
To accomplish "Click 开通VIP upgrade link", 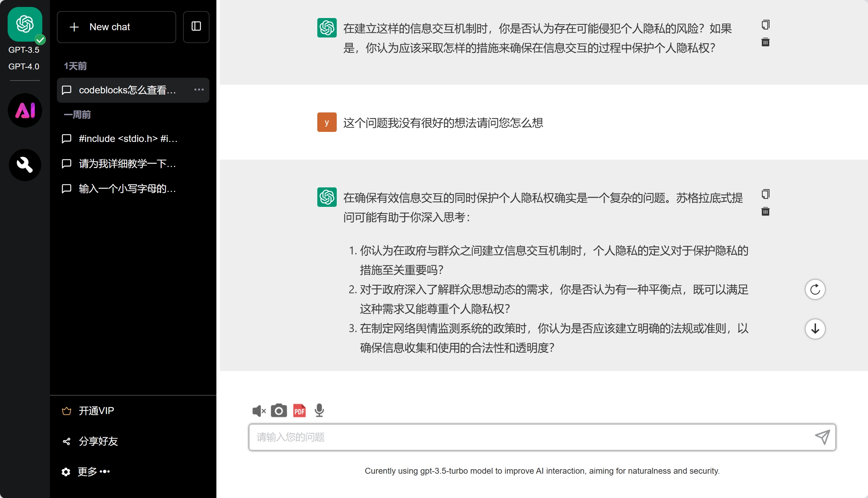I will point(96,411).
